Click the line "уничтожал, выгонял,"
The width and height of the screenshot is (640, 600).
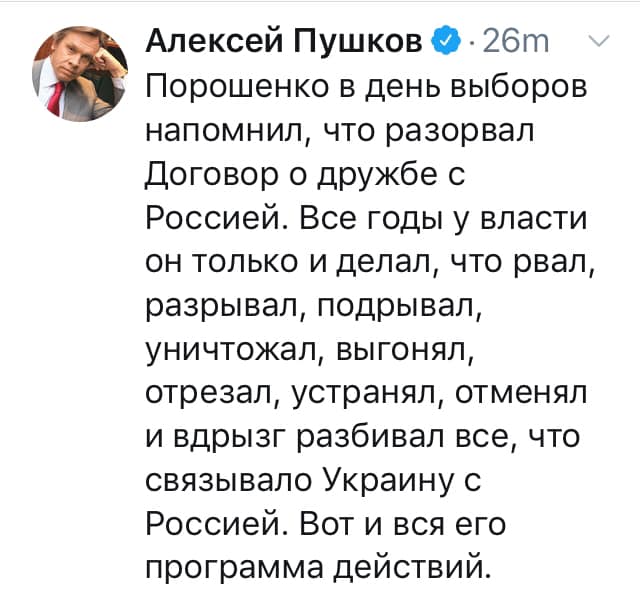click(x=310, y=350)
